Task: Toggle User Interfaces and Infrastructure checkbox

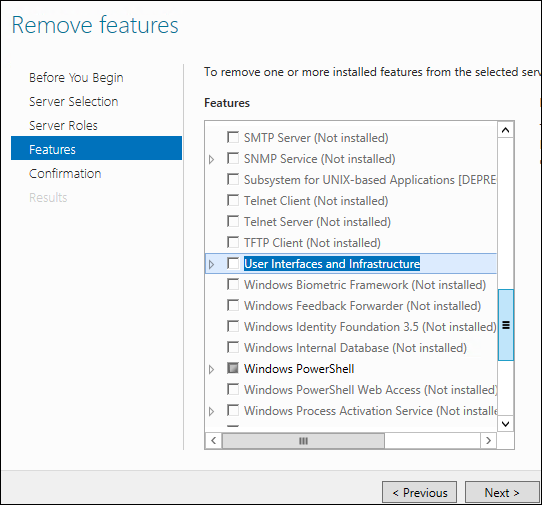Action: tap(233, 263)
